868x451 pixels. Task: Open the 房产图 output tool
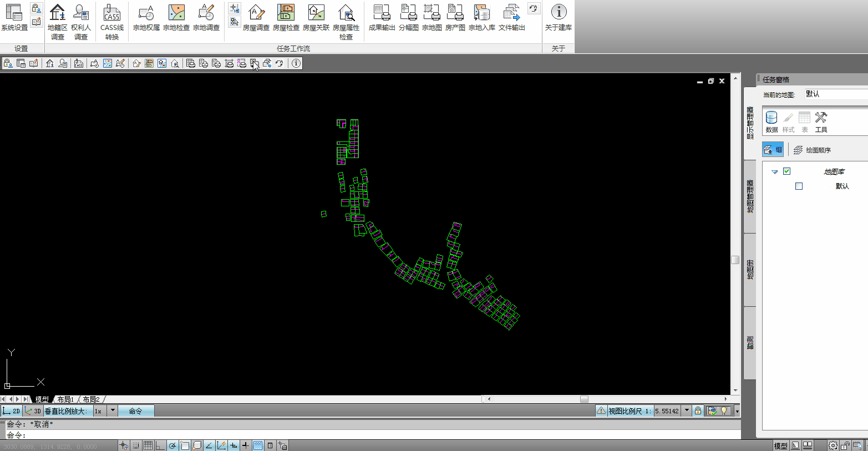point(455,18)
